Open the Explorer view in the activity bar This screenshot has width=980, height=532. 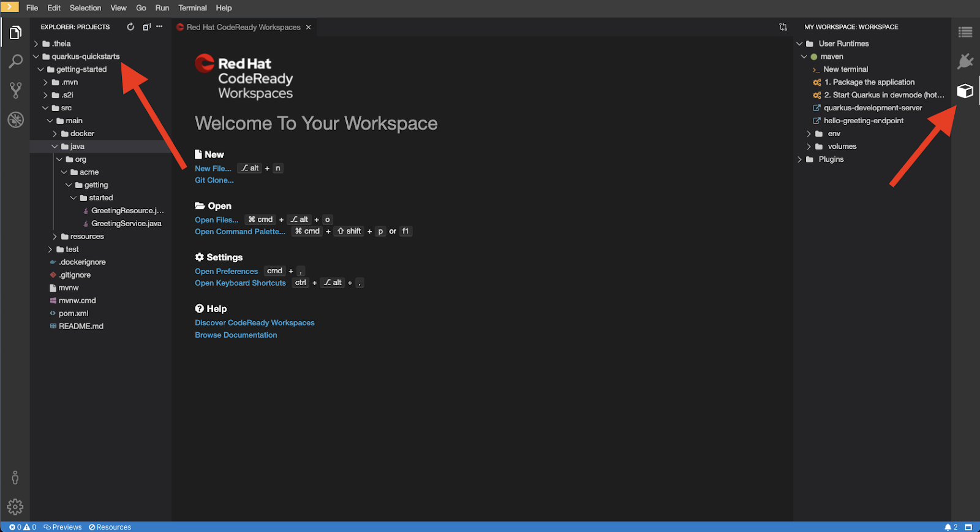tap(15, 32)
